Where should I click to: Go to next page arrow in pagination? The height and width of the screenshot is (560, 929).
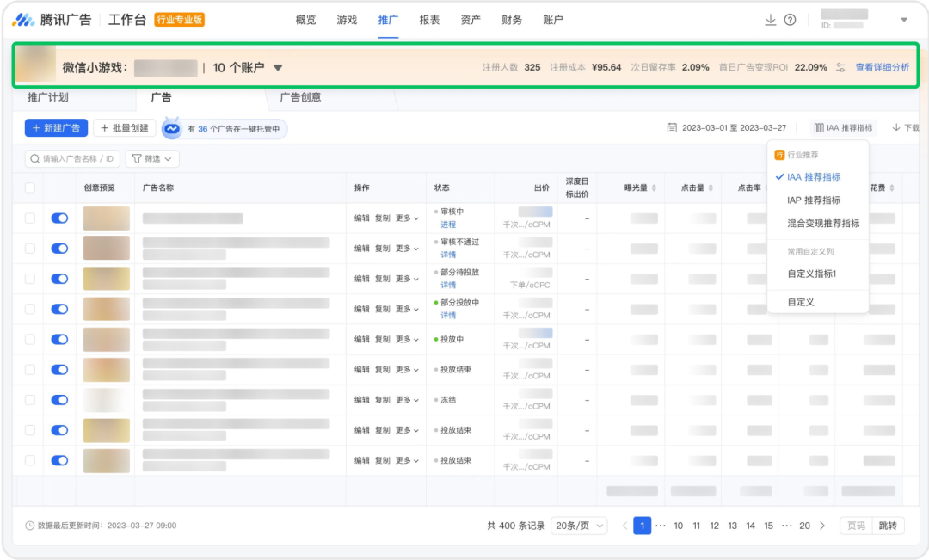tap(822, 526)
